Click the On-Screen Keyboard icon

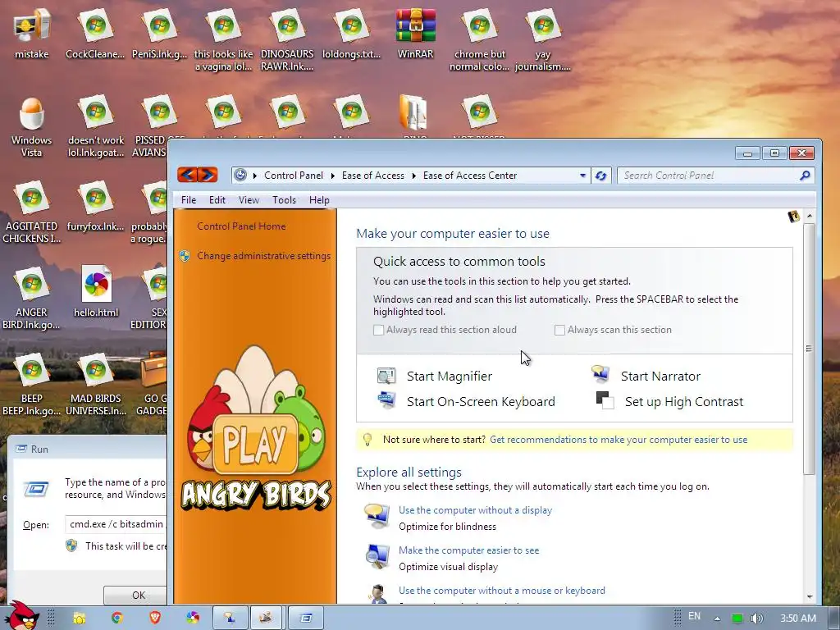tap(386, 400)
